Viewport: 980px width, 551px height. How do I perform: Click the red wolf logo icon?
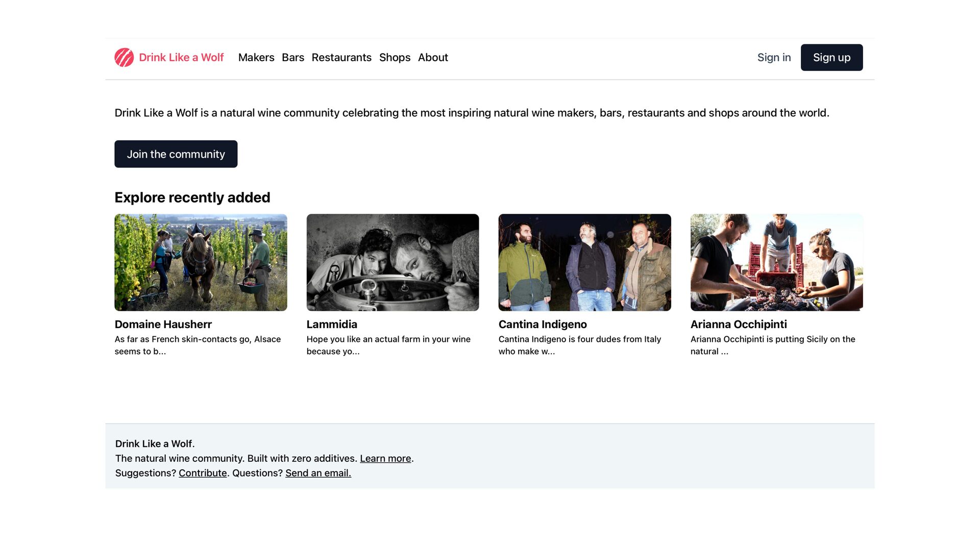pyautogui.click(x=124, y=58)
